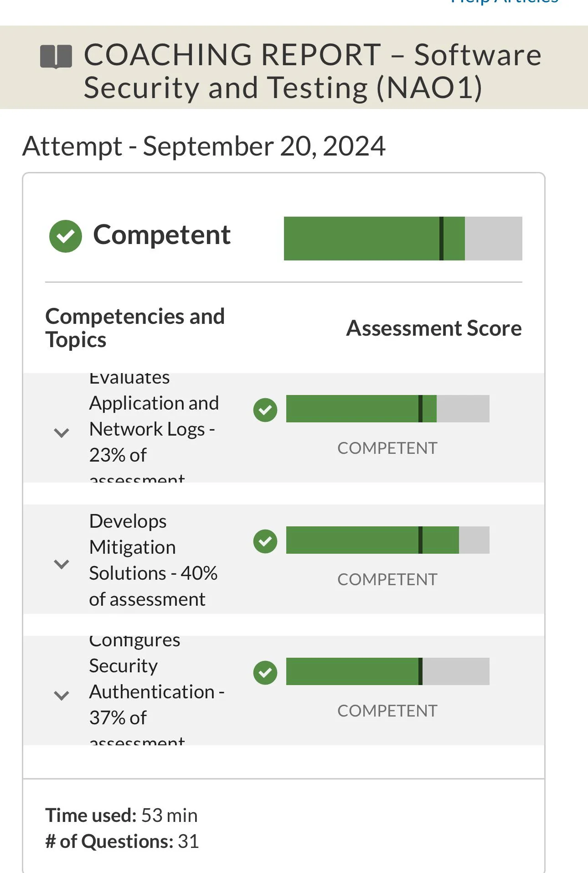Expand the Develops Mitigation Solutions chevron

[x=62, y=564]
